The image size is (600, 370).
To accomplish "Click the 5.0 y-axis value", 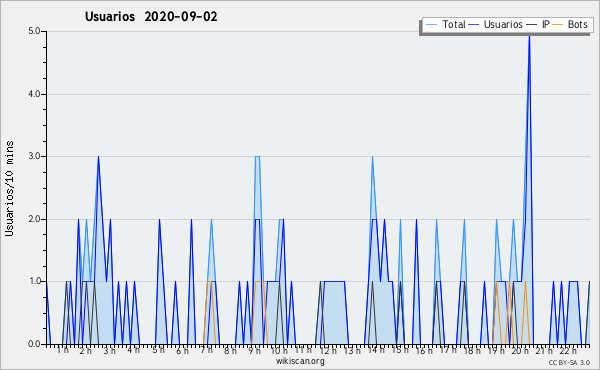I will pyautogui.click(x=34, y=31).
